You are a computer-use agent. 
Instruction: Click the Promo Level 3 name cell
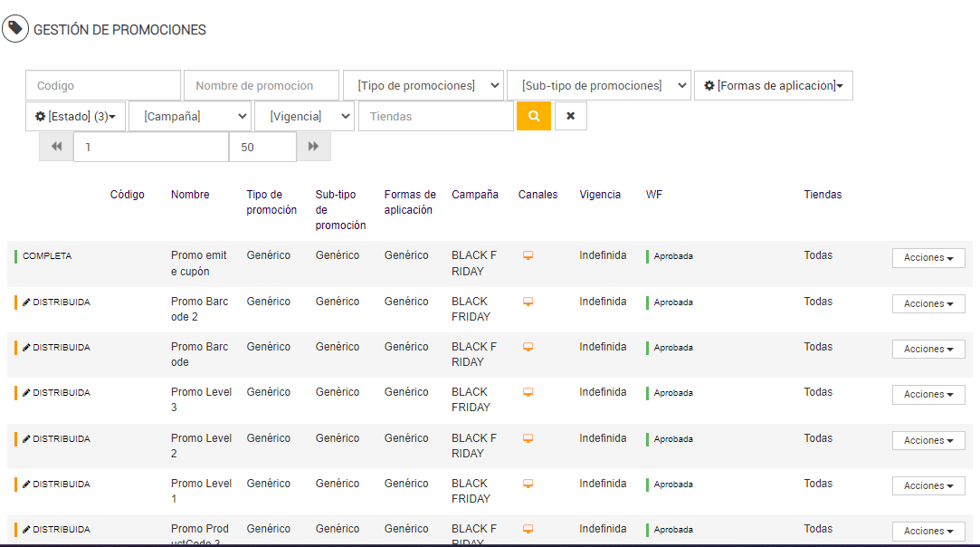click(201, 399)
